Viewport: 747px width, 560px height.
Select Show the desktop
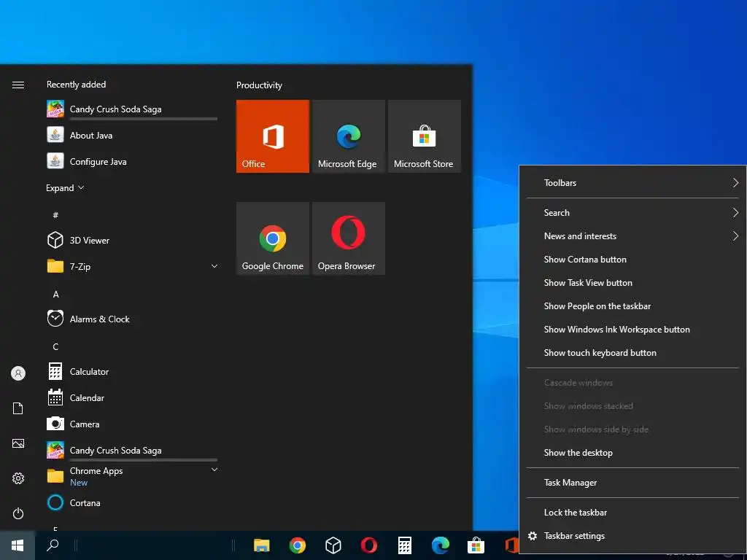632,453
